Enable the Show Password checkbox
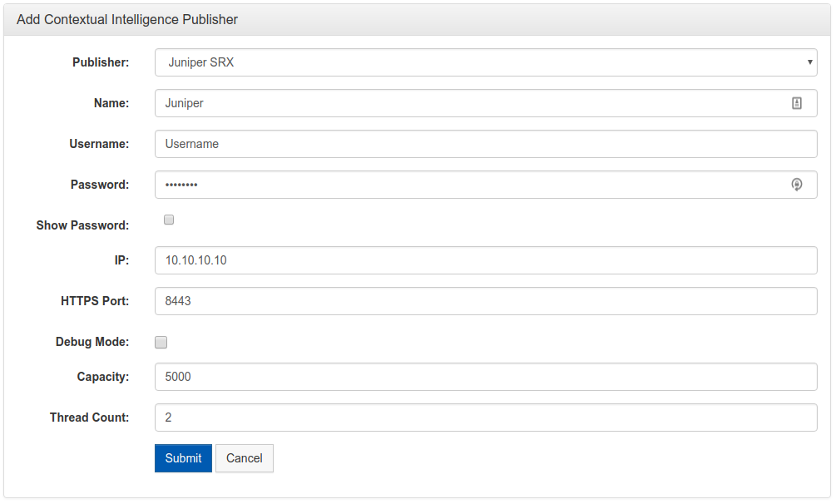This screenshot has height=504, width=836. click(x=169, y=220)
